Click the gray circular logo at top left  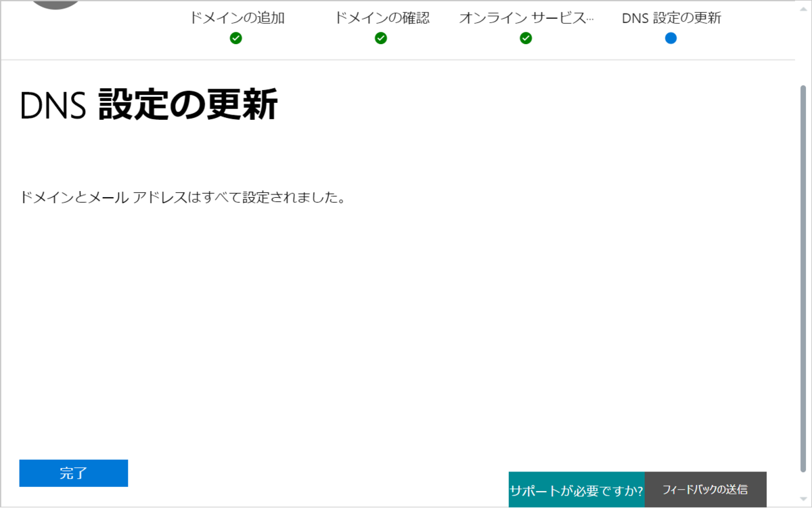[55, 5]
